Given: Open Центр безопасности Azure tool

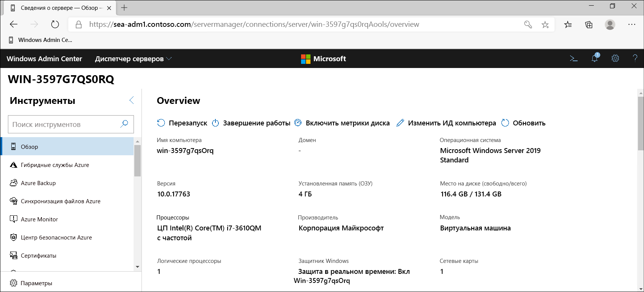Looking at the screenshot, I should [68, 237].
